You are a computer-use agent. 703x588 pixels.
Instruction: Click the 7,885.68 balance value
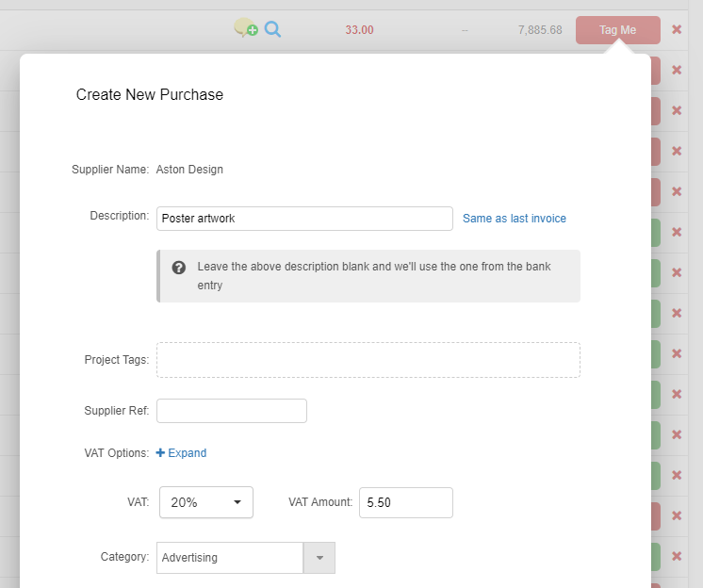pos(540,30)
